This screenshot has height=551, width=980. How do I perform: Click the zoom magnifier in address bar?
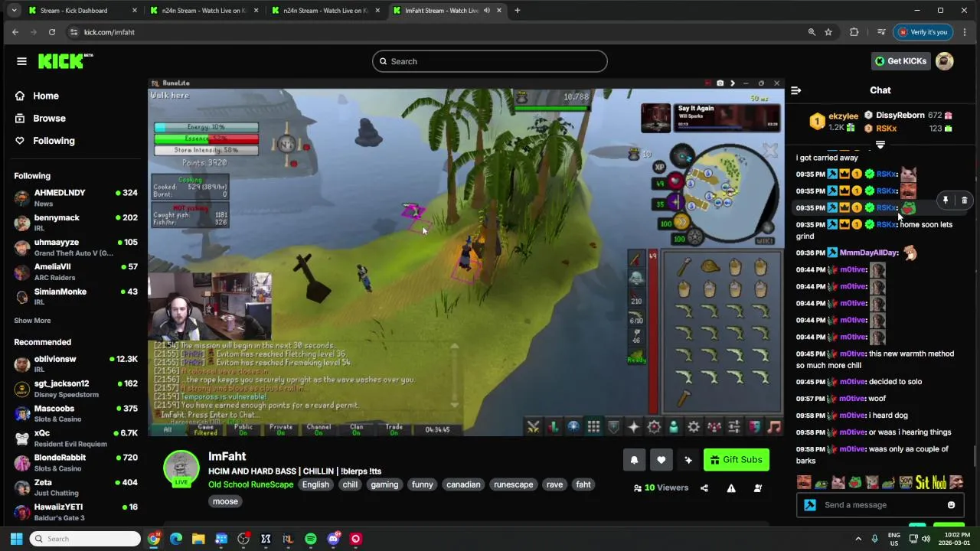pos(812,32)
